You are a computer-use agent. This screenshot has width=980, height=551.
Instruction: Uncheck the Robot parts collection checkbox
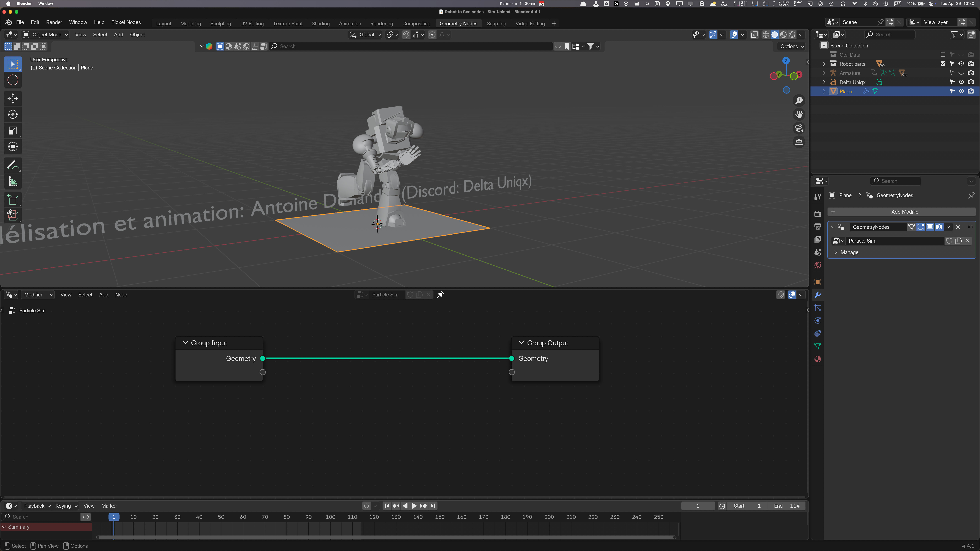pyautogui.click(x=943, y=64)
